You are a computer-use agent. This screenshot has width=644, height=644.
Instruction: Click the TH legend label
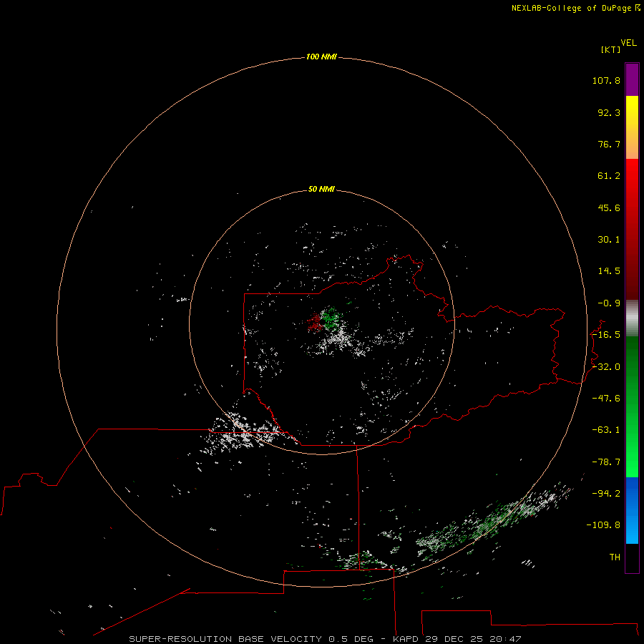point(615,557)
